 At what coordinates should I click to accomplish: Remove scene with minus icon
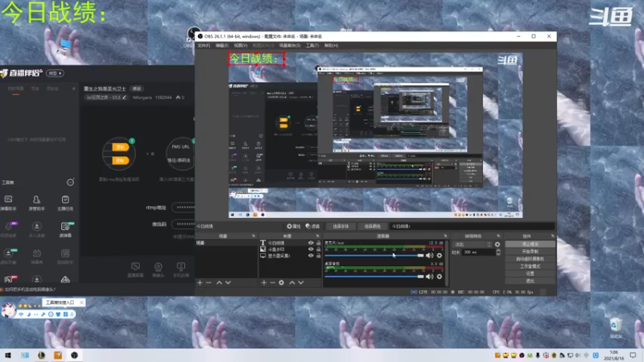208,283
